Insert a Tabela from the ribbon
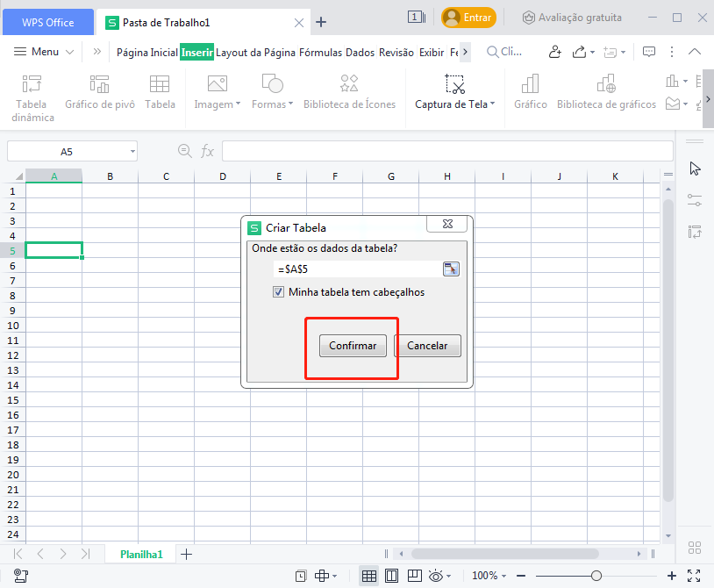 [160, 95]
